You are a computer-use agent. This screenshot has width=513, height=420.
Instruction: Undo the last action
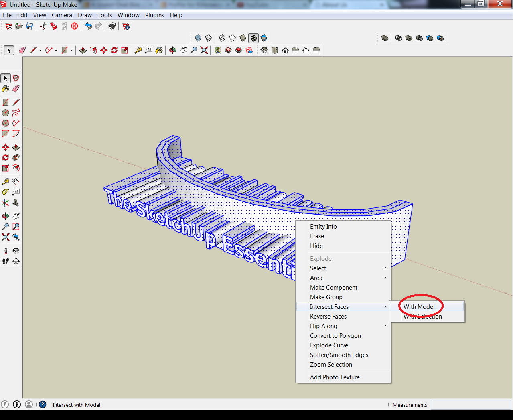(x=88, y=26)
